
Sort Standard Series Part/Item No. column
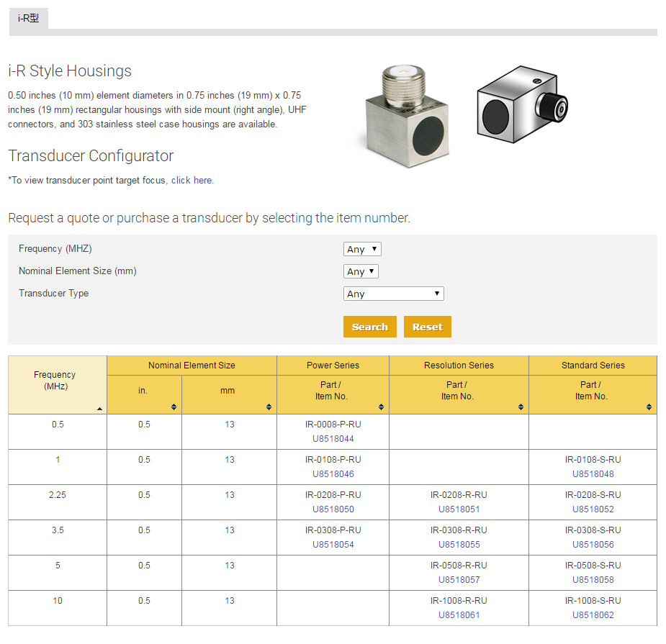(x=649, y=407)
